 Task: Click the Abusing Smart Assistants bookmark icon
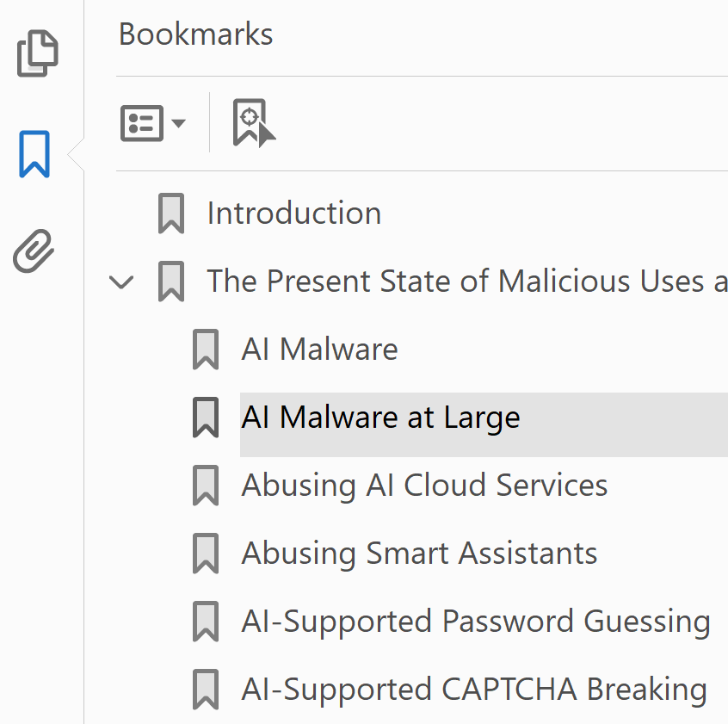[206, 554]
